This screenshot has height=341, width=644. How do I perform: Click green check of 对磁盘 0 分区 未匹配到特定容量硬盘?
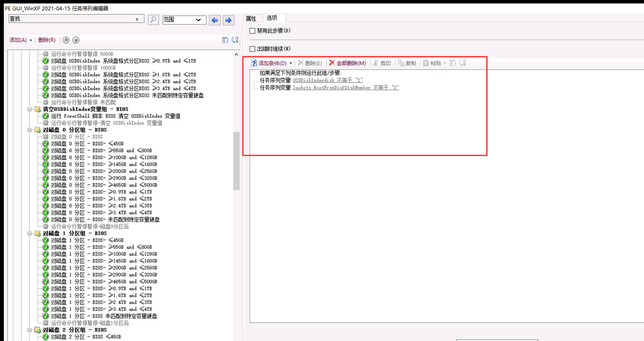click(46, 220)
